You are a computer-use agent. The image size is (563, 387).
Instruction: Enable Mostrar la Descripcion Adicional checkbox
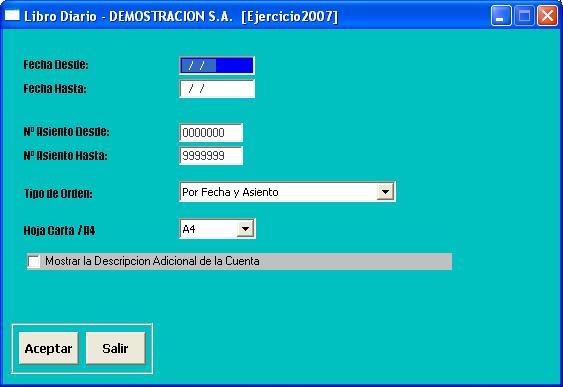pyautogui.click(x=34, y=261)
